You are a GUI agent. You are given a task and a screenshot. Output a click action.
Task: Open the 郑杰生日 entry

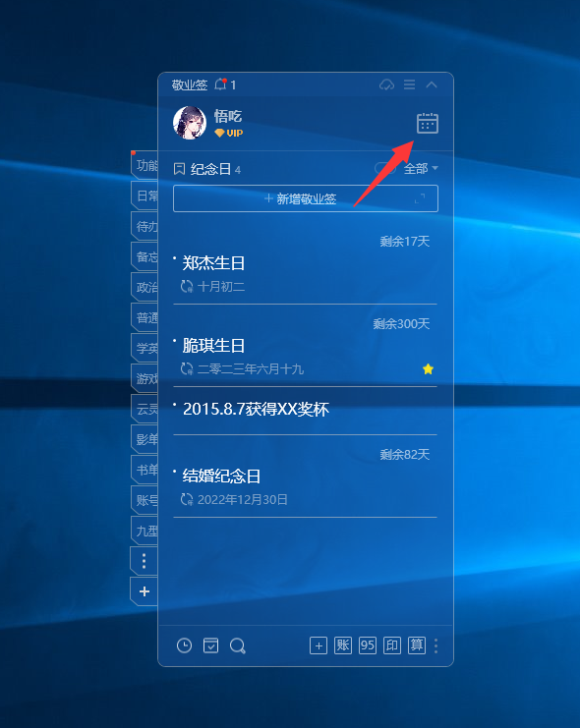[213, 263]
